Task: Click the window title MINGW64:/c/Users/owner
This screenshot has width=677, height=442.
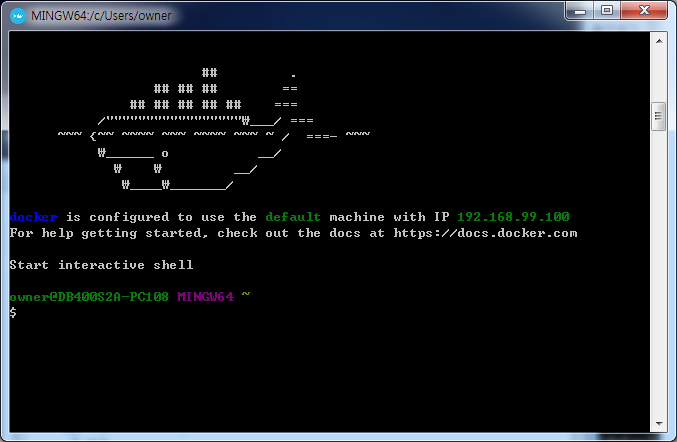Action: tap(100, 14)
